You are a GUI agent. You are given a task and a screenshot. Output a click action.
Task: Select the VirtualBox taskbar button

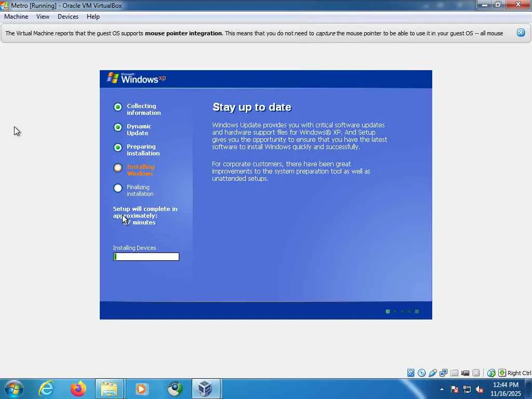pos(206,389)
